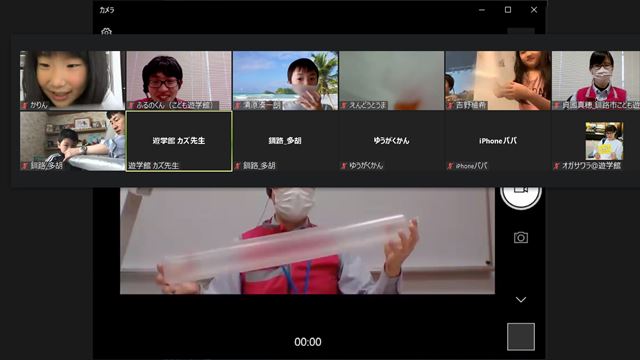Select 遊学館 カズ先生 highlighted tile
Image resolution: width=640 pixels, height=360 pixels.
pyautogui.click(x=179, y=141)
